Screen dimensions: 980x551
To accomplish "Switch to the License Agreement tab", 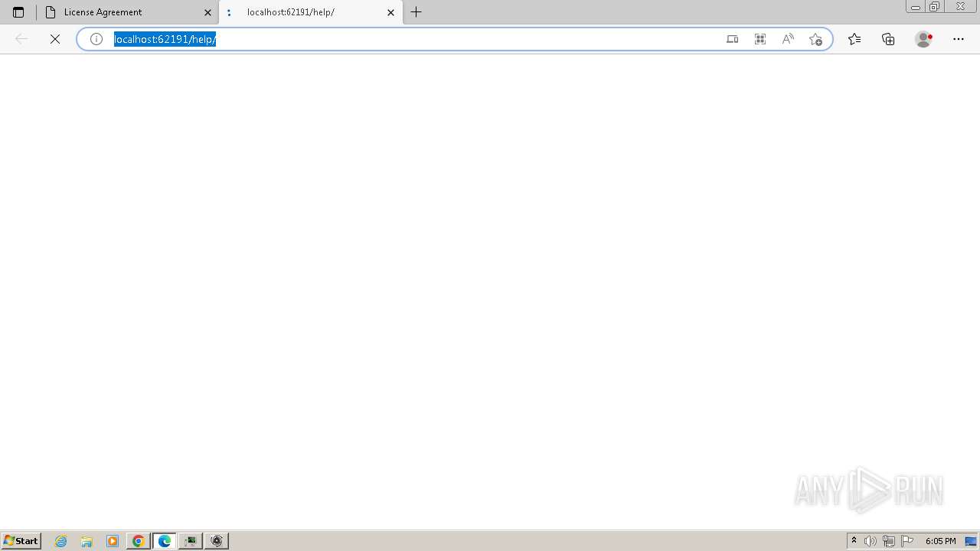I will (127, 12).
